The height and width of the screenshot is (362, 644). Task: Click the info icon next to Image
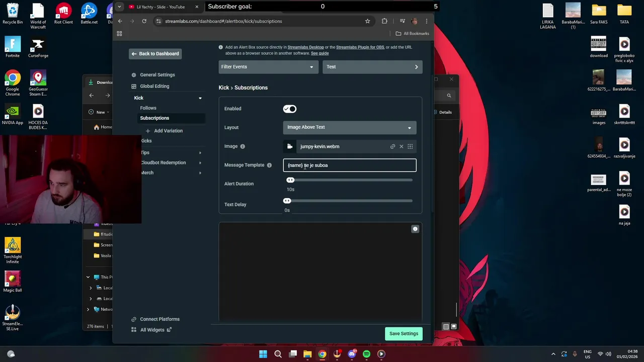tap(243, 146)
